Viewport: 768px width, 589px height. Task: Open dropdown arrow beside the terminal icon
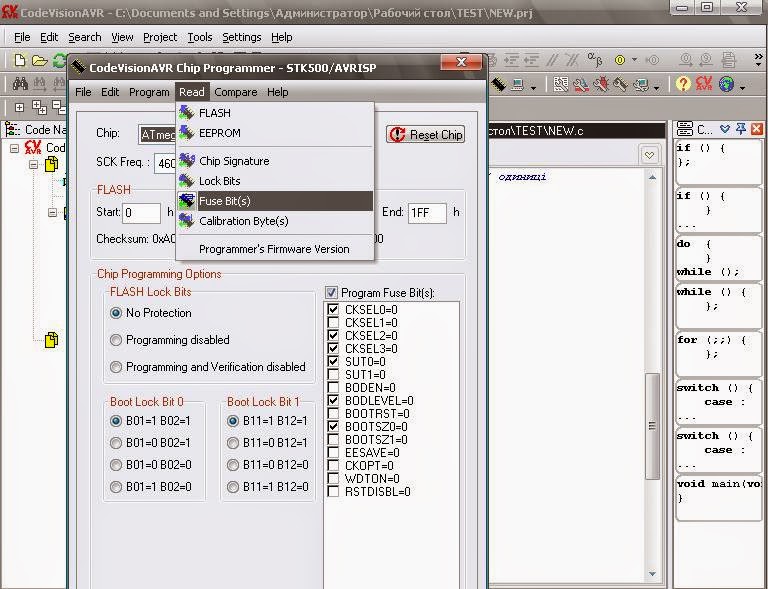click(x=533, y=88)
